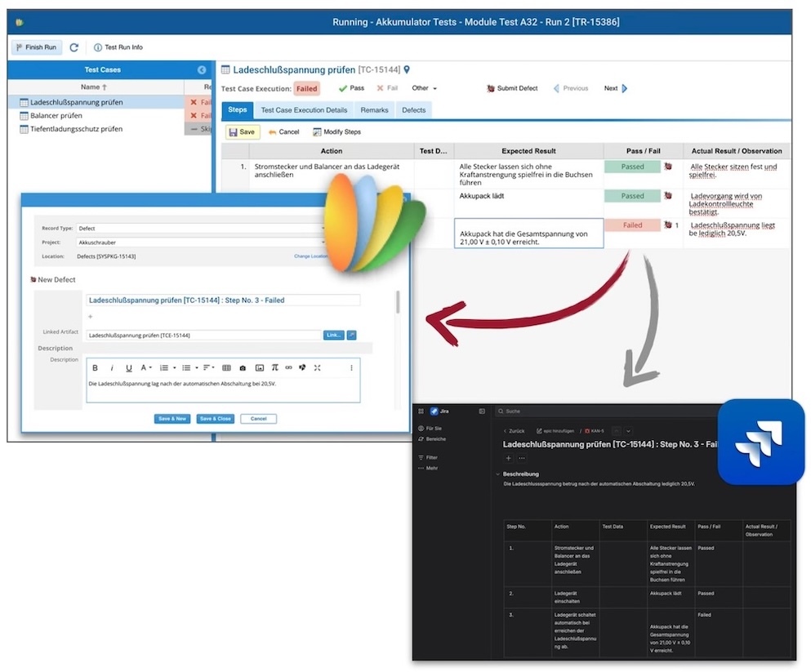This screenshot has height=672, width=811.
Task: Click the Bold icon in description editor
Action: point(96,368)
